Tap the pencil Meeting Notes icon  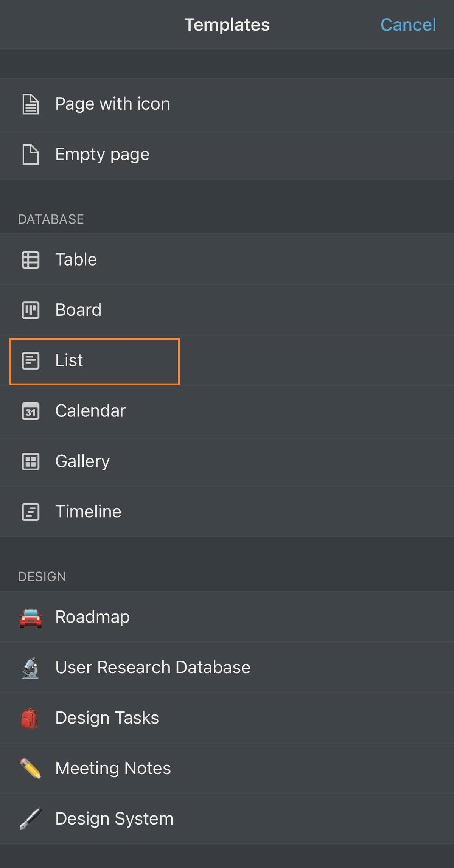click(x=31, y=769)
